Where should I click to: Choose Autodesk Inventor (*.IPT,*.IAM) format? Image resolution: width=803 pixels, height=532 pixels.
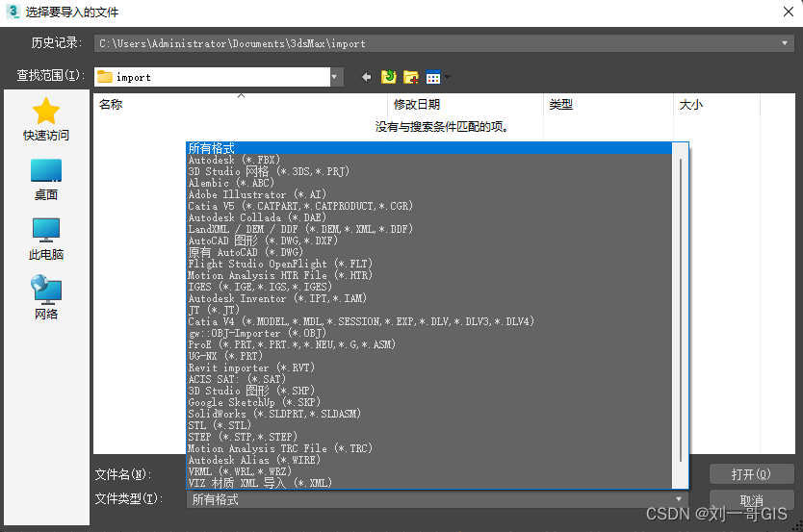click(429, 299)
